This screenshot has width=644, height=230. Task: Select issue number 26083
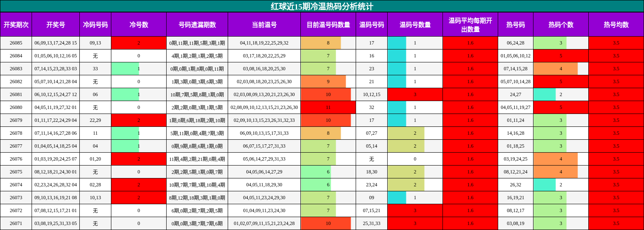click(x=16, y=69)
